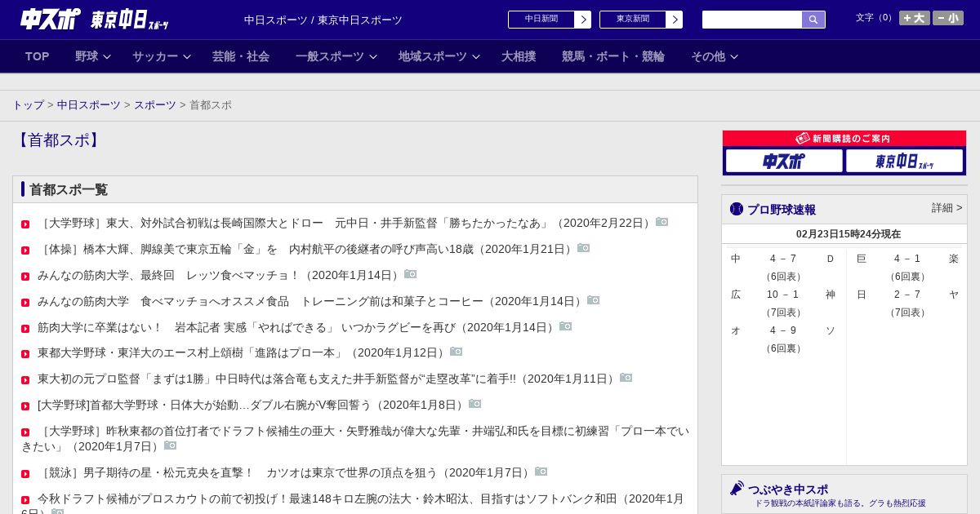Open the 芸能・社会 menu item
This screenshot has height=514, width=980.
point(241,56)
